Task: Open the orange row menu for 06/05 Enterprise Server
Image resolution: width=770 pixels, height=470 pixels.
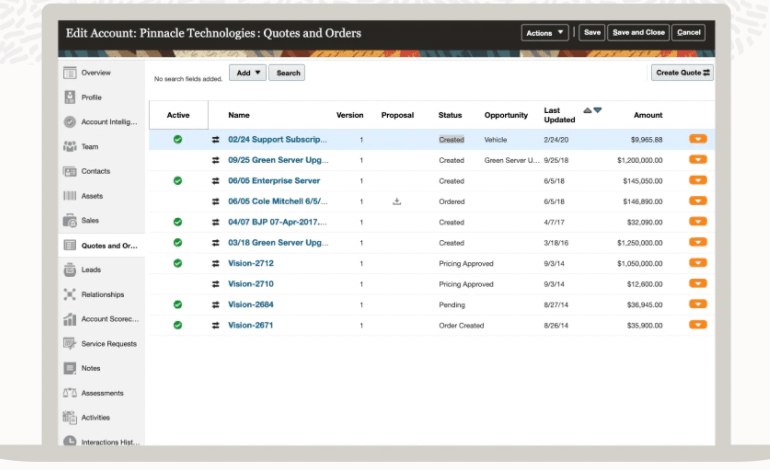Action: [x=698, y=180]
